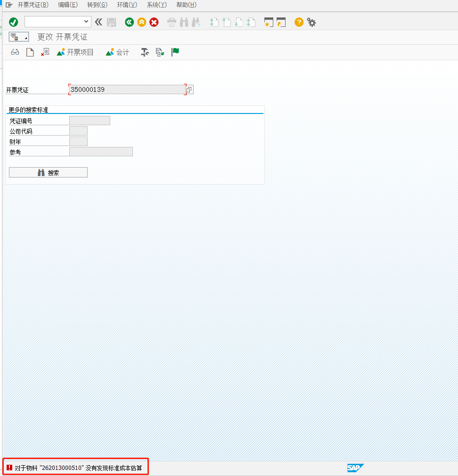Click the Save disk icon
This screenshot has height=476, width=458.
pyautogui.click(x=112, y=22)
